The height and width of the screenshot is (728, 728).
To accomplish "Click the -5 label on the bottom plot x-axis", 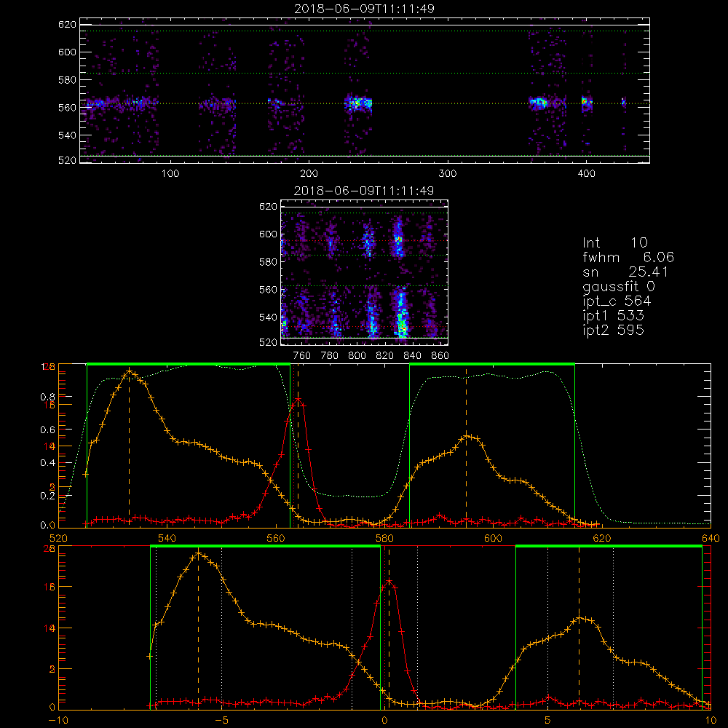I will (x=222, y=721).
